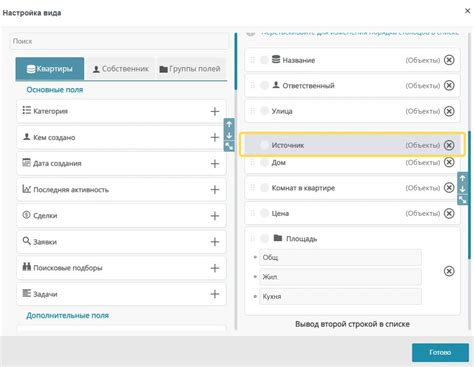
Task: Click the Площадь folder icon
Action: tap(278, 238)
